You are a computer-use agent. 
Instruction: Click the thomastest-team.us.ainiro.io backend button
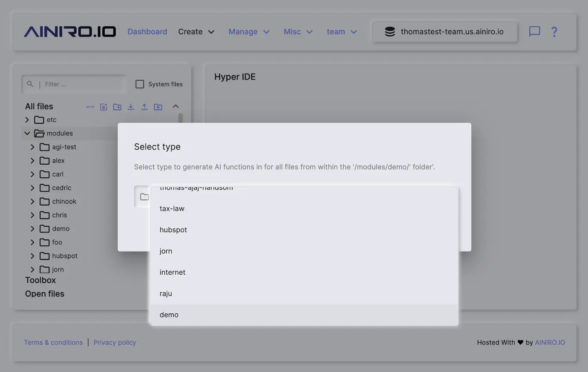445,32
